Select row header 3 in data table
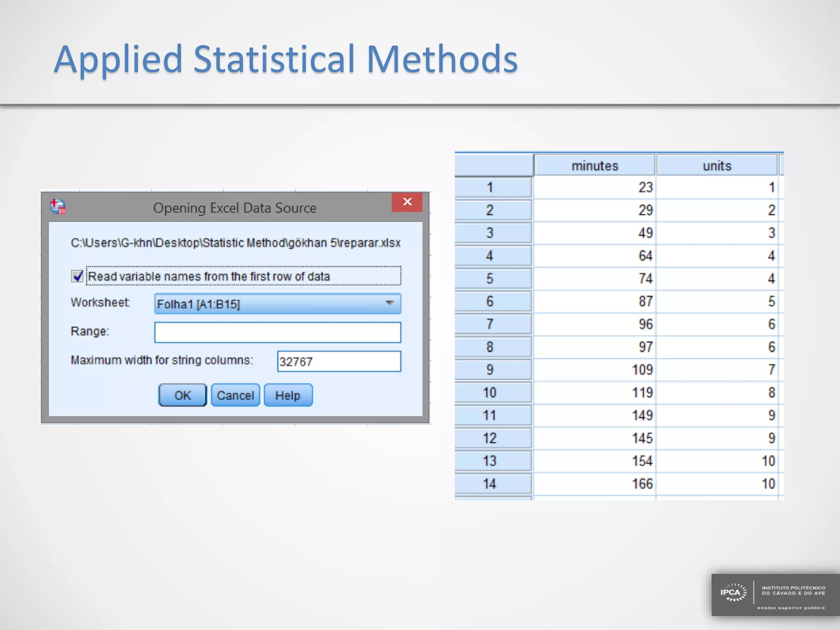Viewport: 840px width, 630px height. (493, 233)
